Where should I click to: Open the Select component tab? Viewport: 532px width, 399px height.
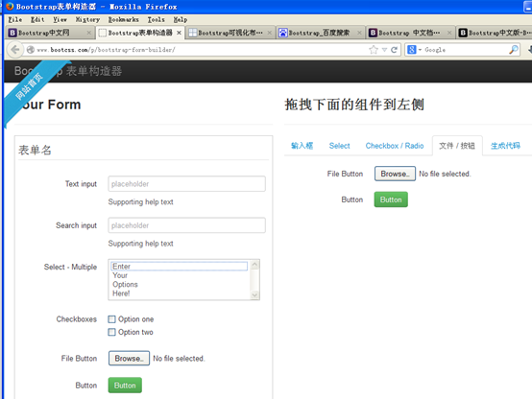tap(339, 146)
